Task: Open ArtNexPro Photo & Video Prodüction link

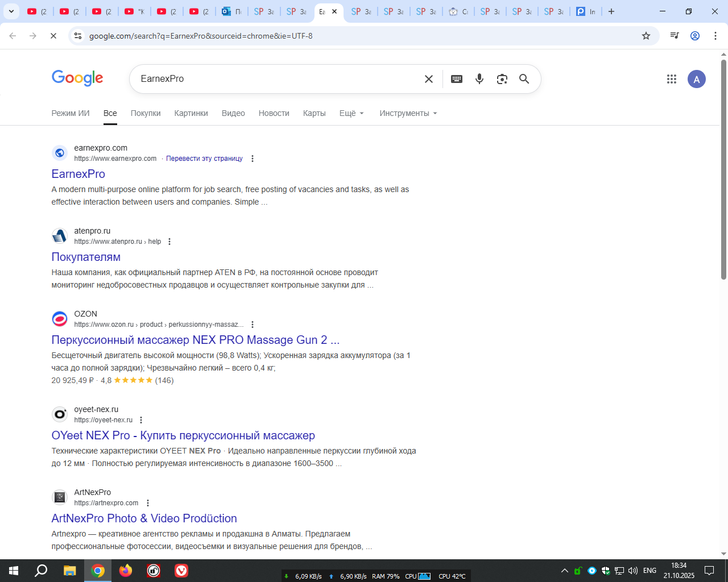Action: tap(144, 518)
